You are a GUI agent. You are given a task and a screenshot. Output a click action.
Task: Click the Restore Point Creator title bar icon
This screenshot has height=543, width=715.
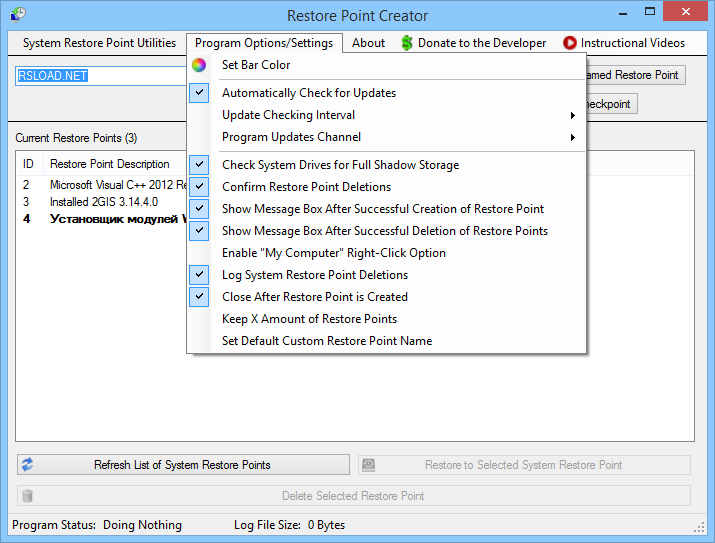click(x=18, y=15)
